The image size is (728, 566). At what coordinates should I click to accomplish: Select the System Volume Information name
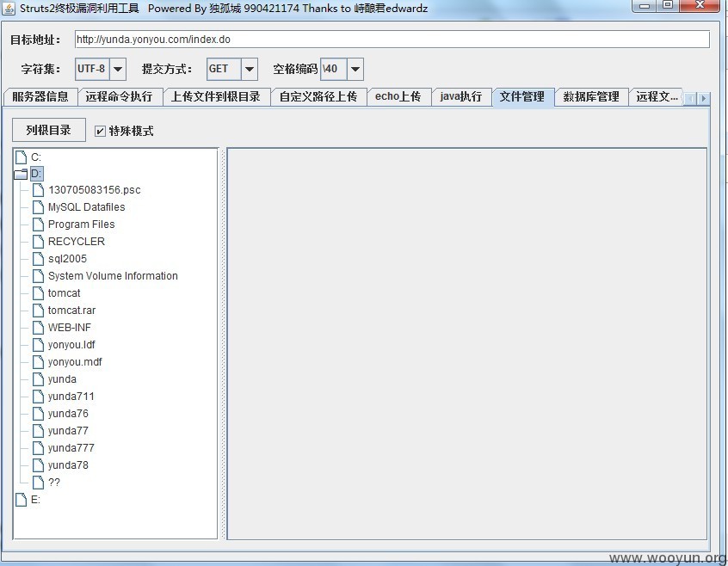click(x=113, y=275)
